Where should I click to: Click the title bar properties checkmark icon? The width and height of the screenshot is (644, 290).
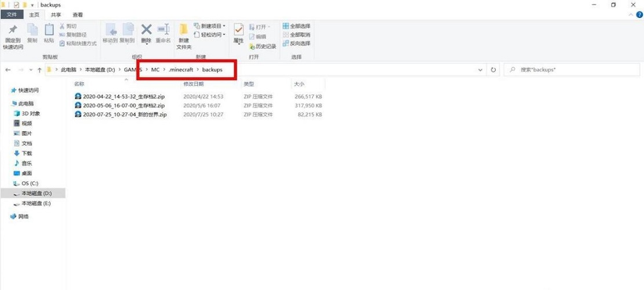tap(16, 5)
